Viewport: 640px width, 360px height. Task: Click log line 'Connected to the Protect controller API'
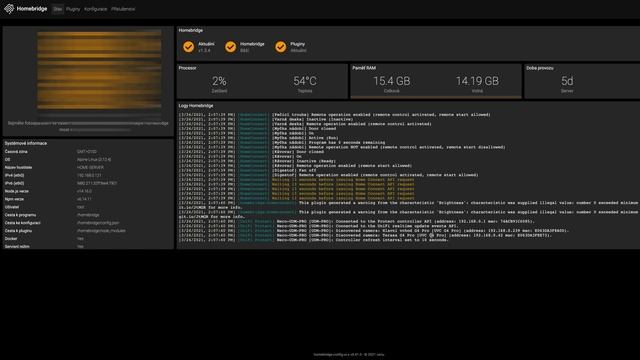[356, 221]
